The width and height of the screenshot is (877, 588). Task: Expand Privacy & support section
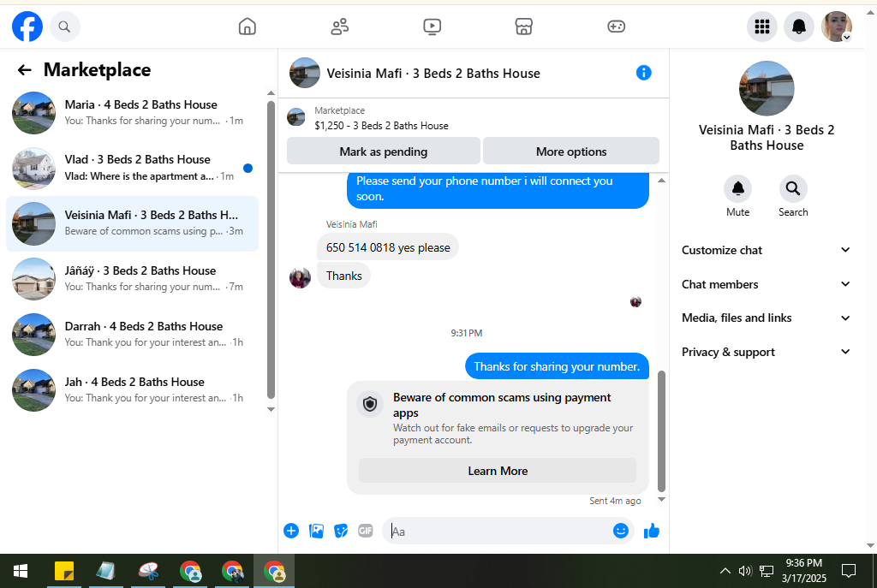pos(767,352)
